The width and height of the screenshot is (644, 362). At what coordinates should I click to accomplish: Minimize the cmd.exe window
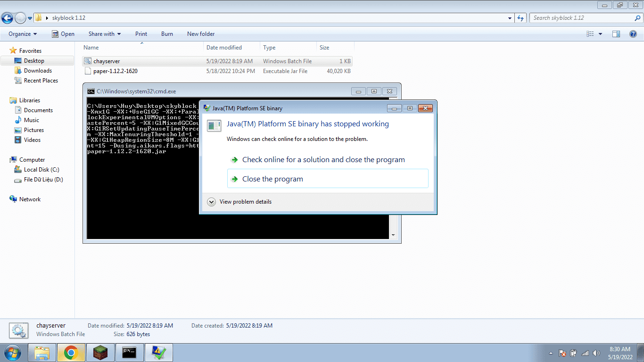[359, 91]
